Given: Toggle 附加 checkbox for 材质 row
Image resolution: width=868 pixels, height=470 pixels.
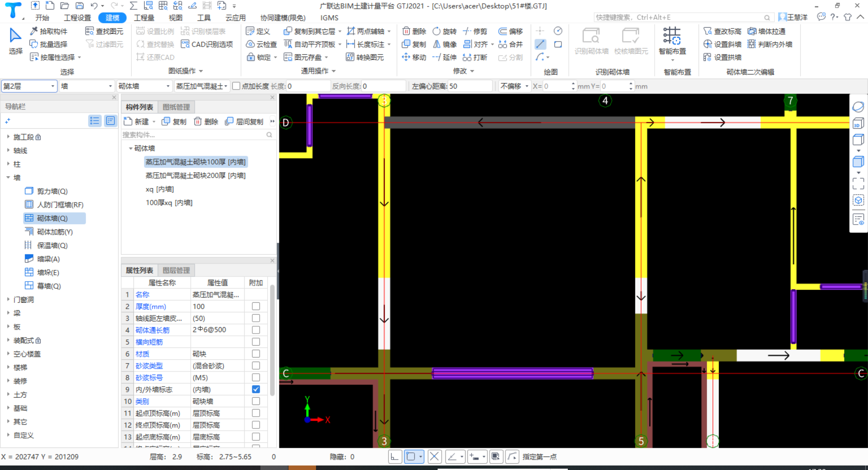Looking at the screenshot, I should (256, 354).
